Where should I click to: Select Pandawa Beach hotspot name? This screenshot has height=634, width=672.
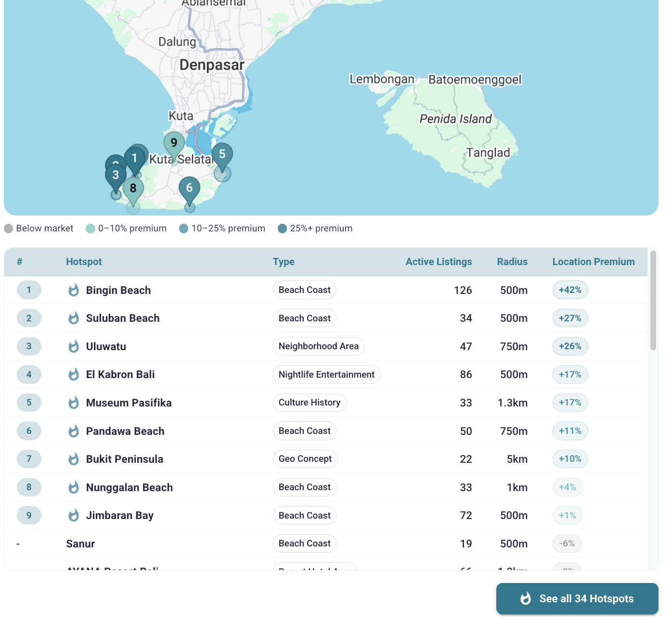click(x=125, y=431)
